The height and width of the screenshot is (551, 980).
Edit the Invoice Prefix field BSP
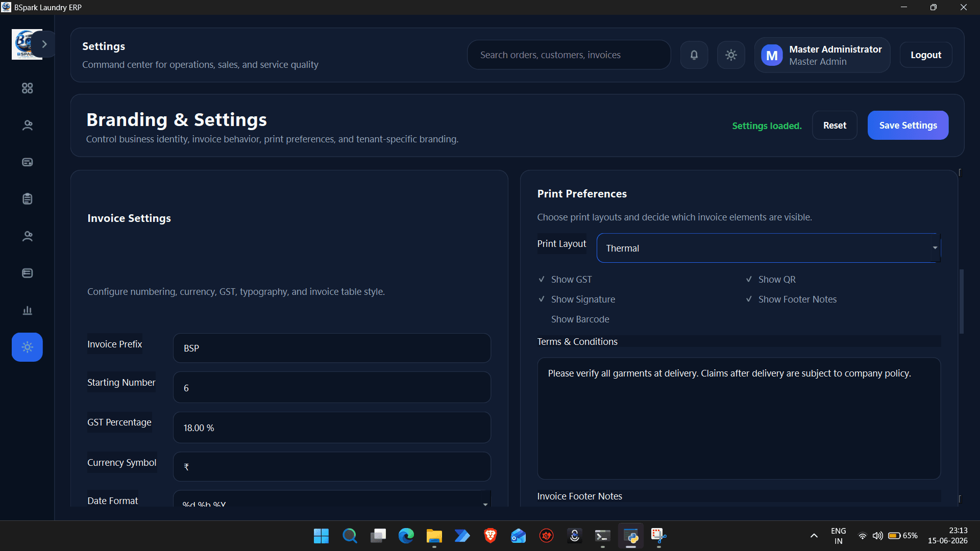click(332, 348)
